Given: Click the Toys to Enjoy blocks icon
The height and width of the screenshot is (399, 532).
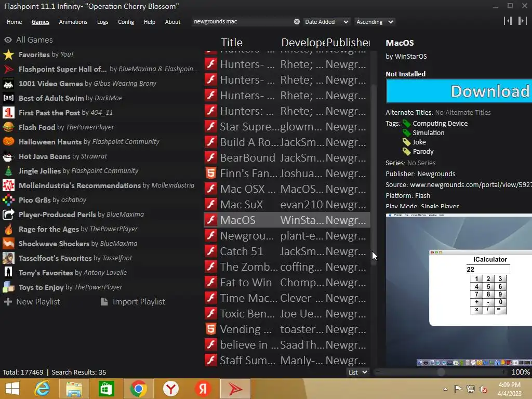Looking at the screenshot, I should tap(8, 287).
